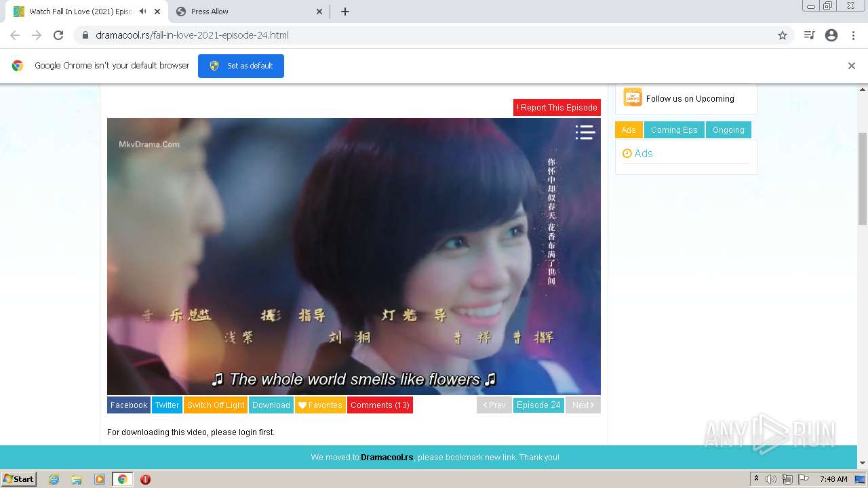Go to Prev episode
The image size is (868, 488).
(494, 405)
